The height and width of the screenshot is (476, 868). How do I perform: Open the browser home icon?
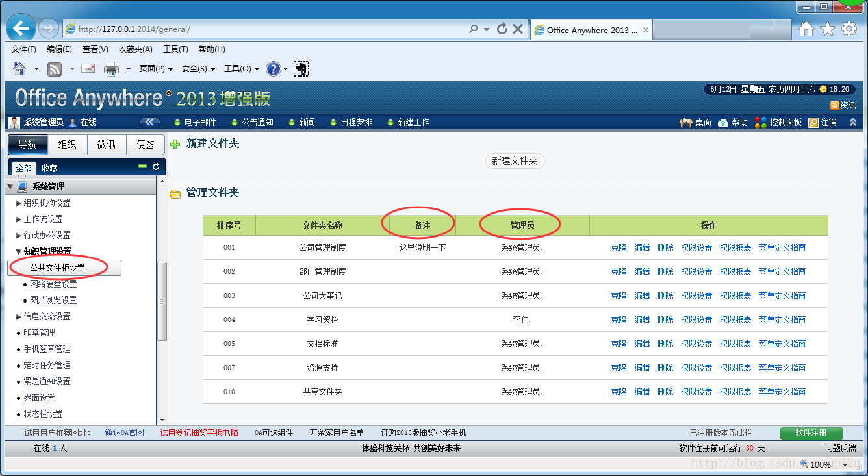806,29
